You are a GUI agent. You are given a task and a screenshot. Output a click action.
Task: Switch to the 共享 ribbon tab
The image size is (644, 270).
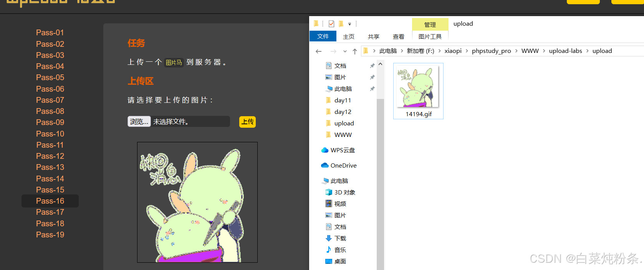[374, 36]
